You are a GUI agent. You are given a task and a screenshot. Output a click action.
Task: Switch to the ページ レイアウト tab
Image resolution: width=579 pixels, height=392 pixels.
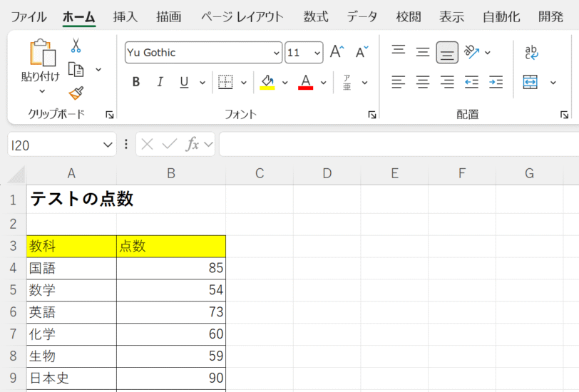pyautogui.click(x=242, y=17)
